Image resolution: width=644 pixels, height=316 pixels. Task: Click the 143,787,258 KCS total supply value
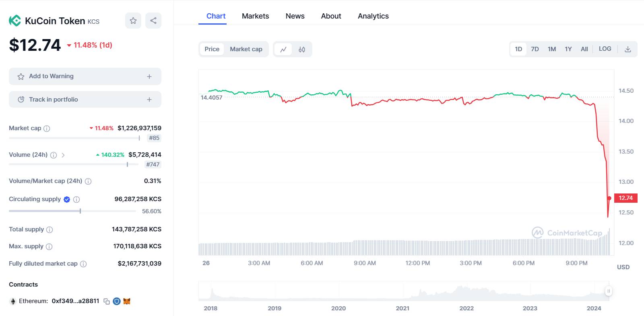click(x=136, y=229)
